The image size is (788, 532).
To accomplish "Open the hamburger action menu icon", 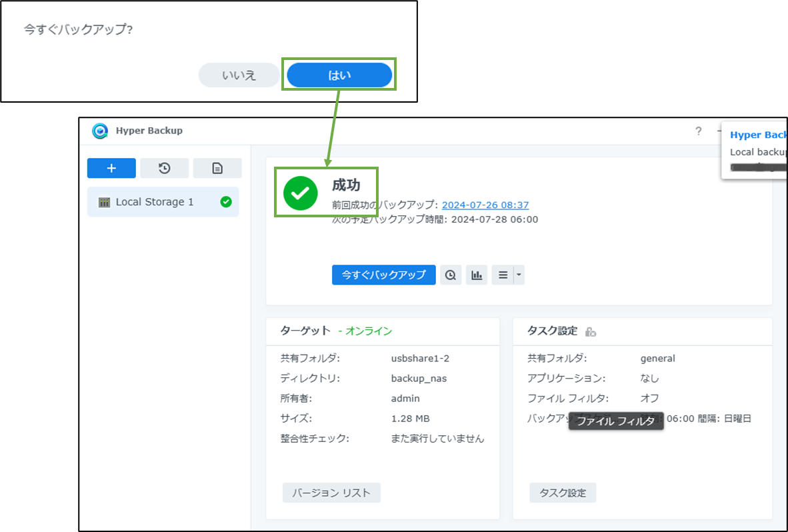I will click(x=503, y=275).
